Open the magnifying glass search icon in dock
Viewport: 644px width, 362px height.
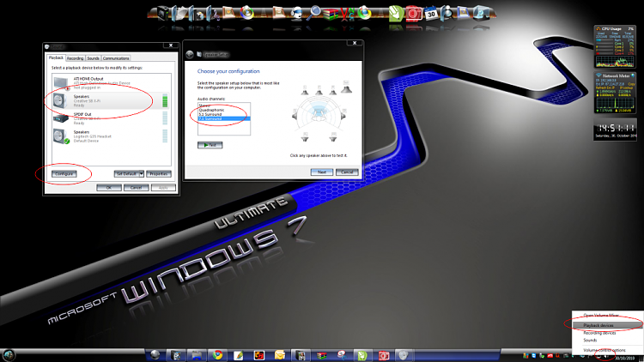coord(313,13)
